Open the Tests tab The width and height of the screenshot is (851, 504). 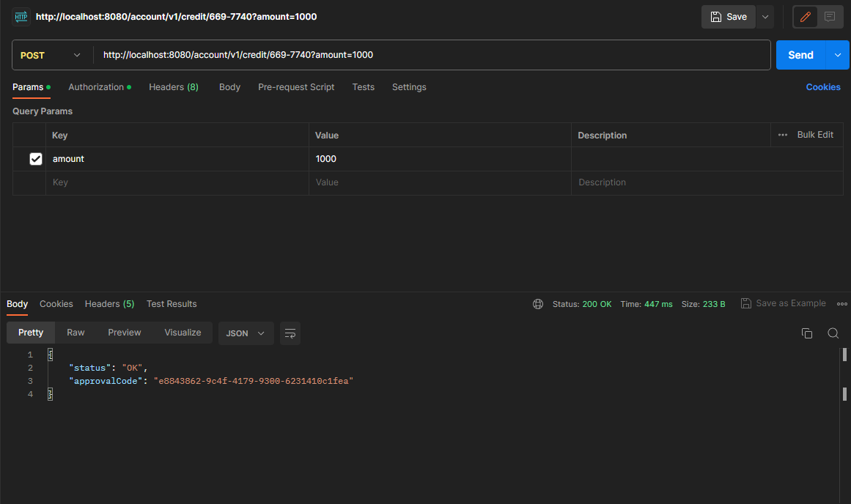(x=363, y=87)
